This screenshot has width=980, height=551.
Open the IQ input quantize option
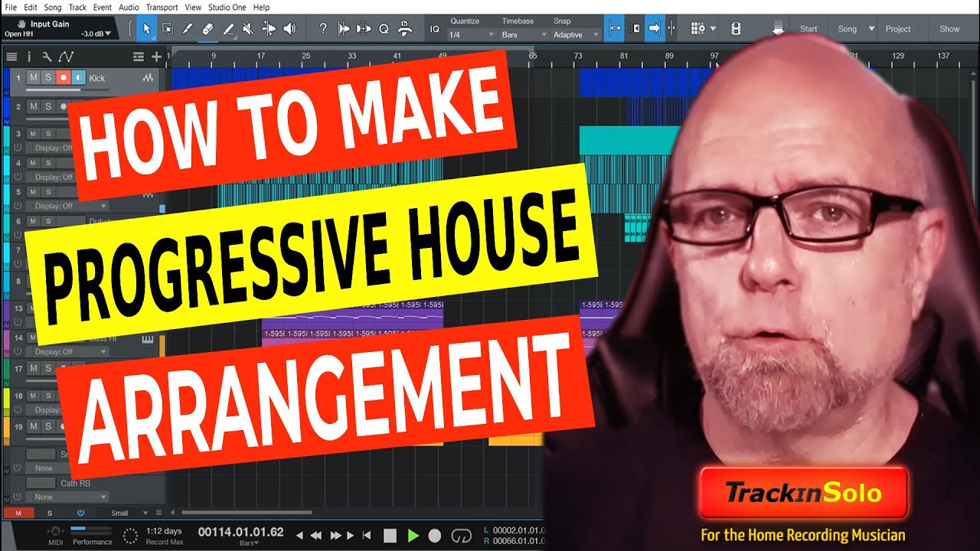435,29
